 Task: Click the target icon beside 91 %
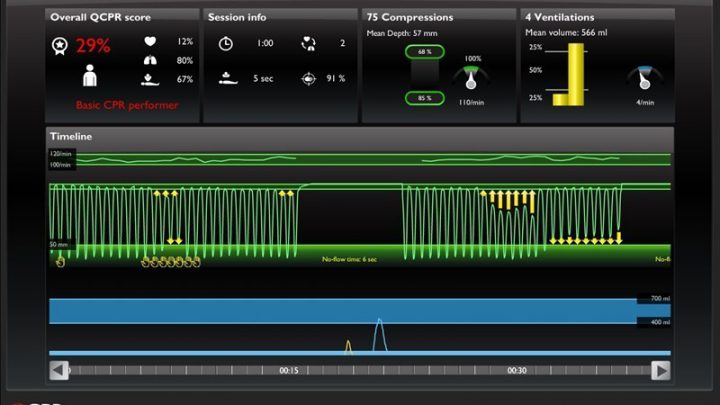coord(309,79)
